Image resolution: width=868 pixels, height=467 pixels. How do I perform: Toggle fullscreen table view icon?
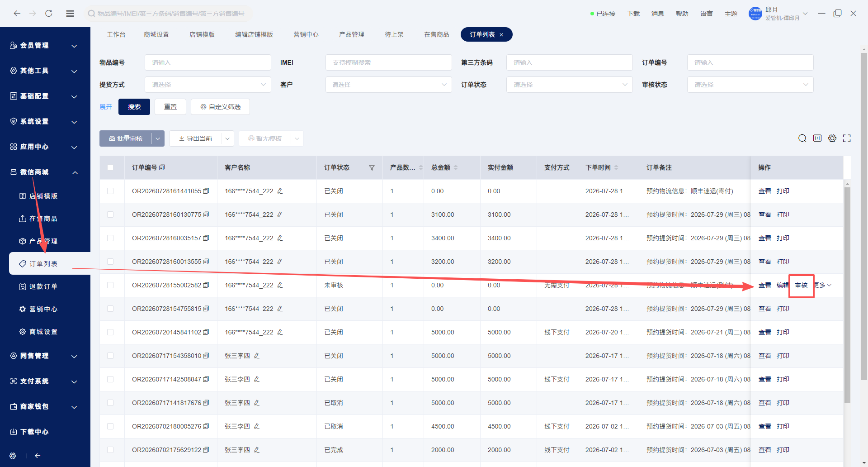[847, 138]
